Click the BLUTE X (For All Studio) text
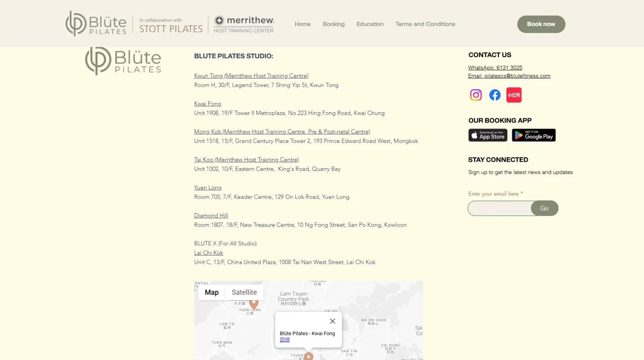 point(226,243)
